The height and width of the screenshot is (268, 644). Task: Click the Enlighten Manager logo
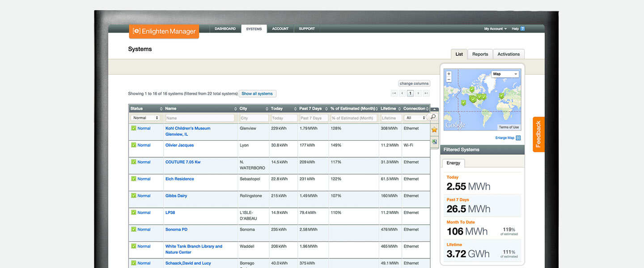(x=164, y=31)
